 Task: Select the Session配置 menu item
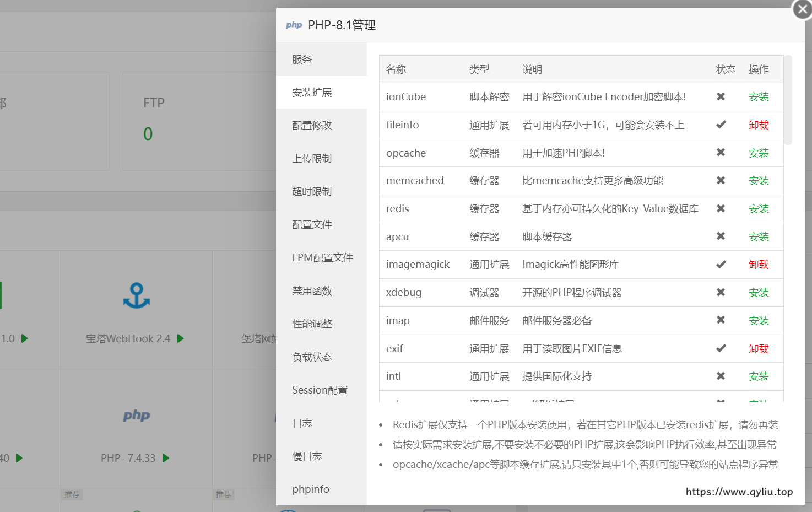(x=320, y=390)
